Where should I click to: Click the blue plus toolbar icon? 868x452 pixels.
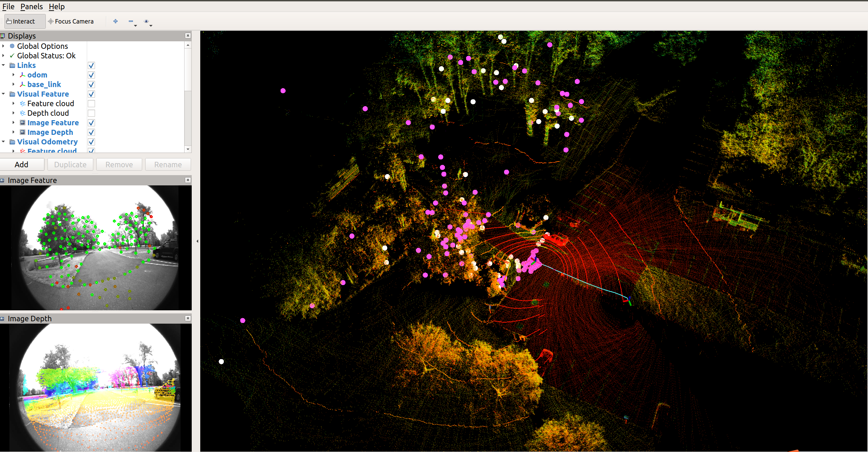(116, 21)
